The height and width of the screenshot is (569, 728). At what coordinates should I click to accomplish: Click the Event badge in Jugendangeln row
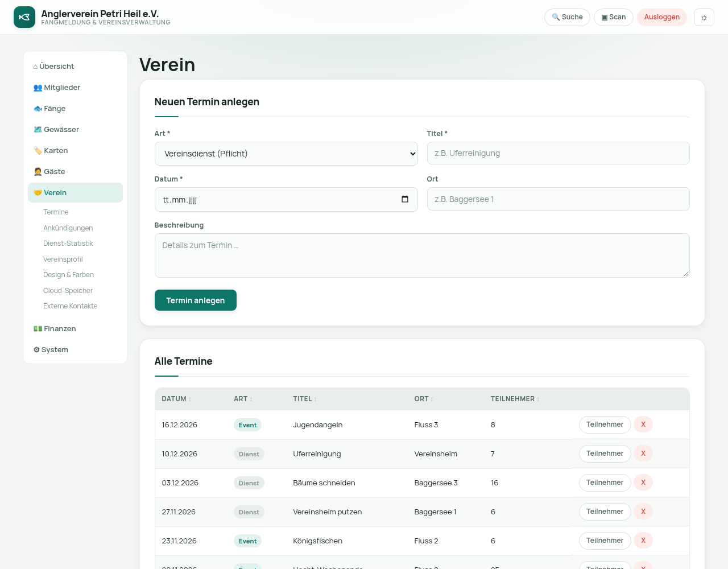[x=247, y=425]
